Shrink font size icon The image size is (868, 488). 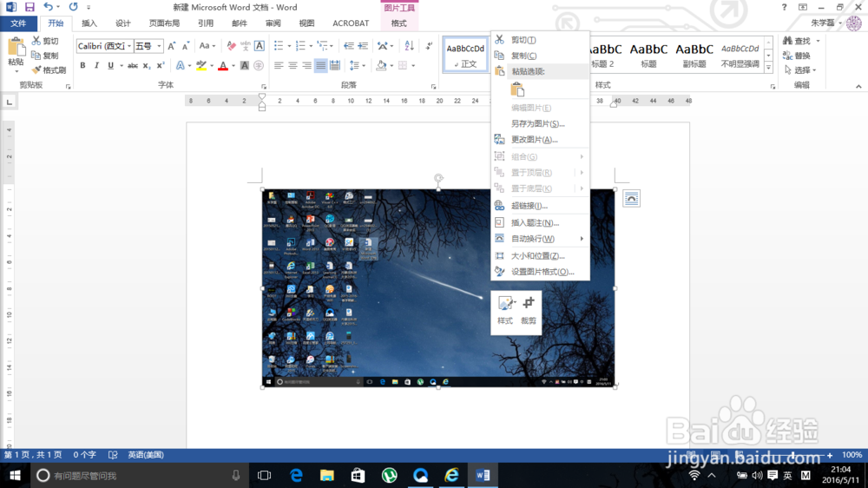[186, 46]
